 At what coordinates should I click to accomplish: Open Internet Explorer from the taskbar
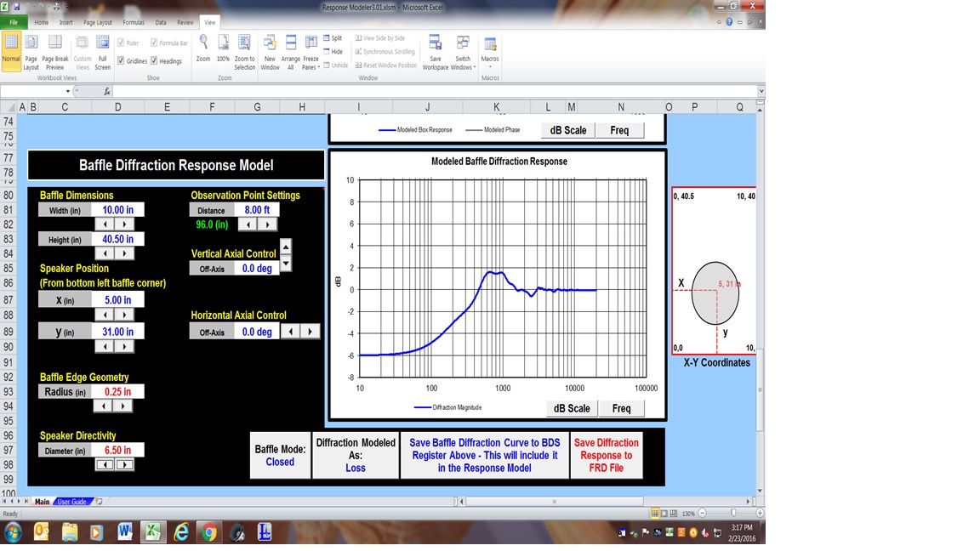coord(180,532)
